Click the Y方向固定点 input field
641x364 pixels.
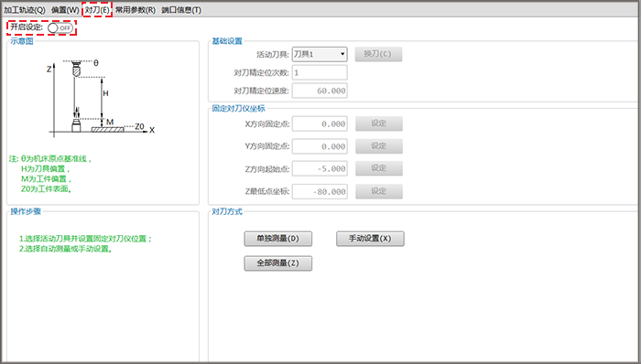pyautogui.click(x=320, y=146)
